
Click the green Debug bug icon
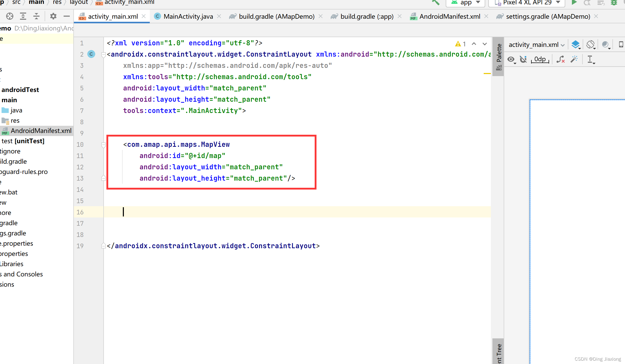click(614, 3)
